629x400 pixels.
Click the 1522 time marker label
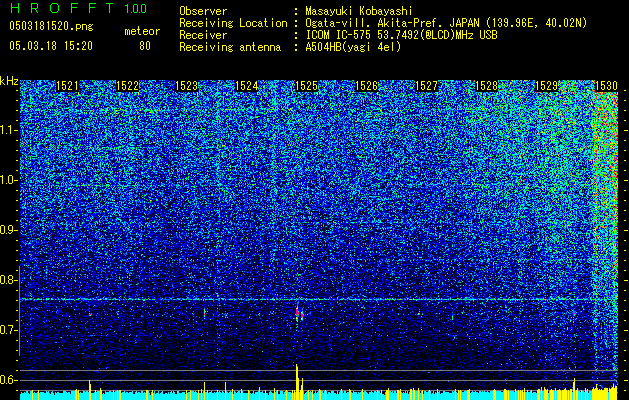pos(127,86)
